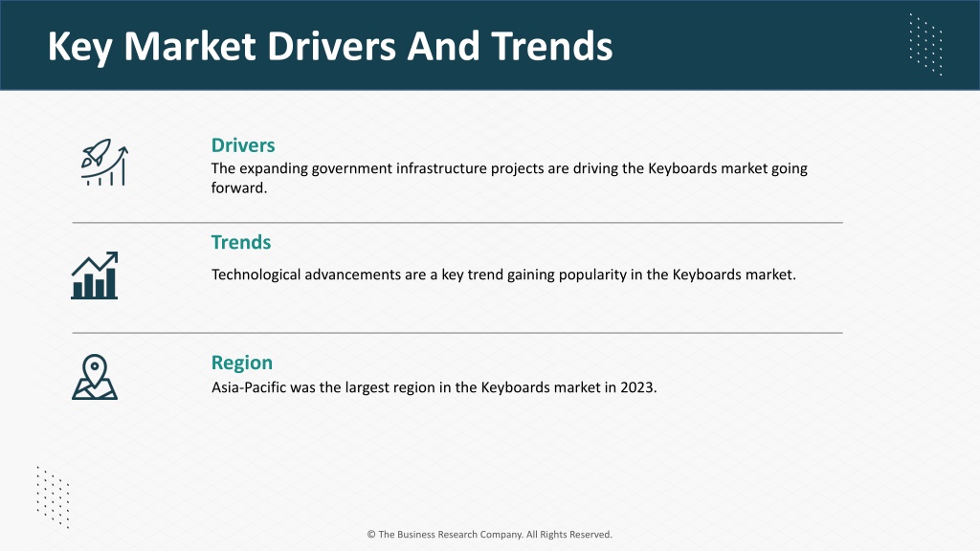Click The Business Research Company copyright text
Image resolution: width=980 pixels, height=551 pixels.
489,534
